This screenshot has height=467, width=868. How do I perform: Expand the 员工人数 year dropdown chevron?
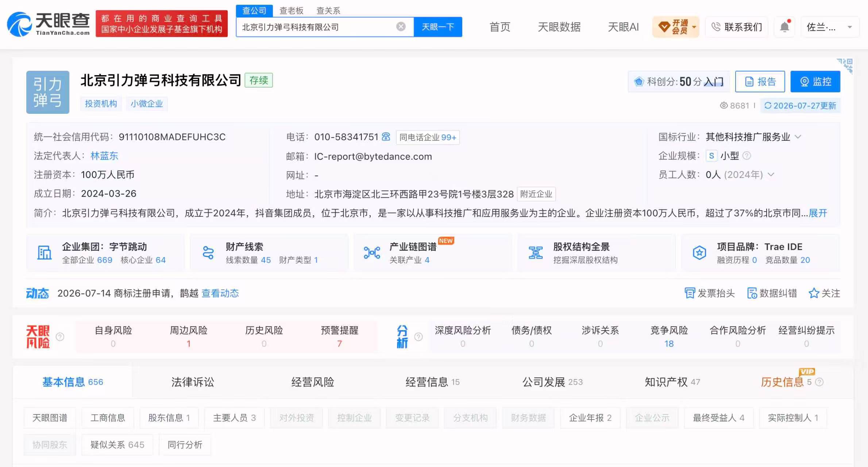pyautogui.click(x=771, y=174)
